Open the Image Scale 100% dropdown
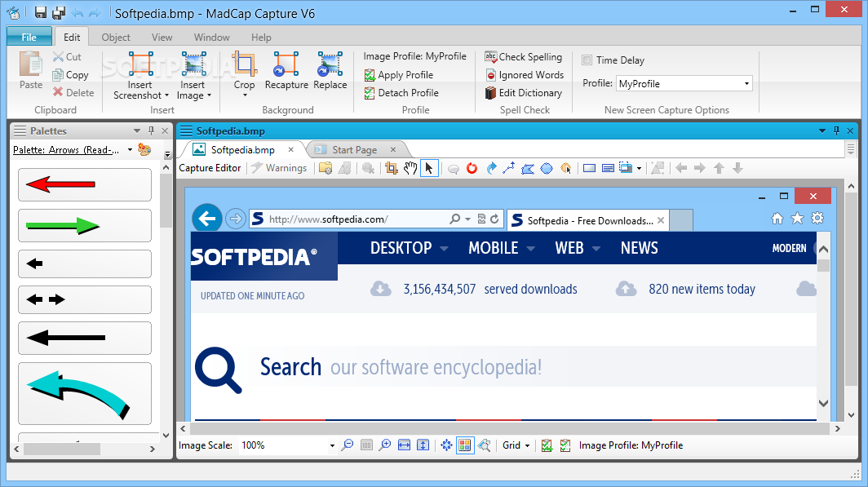The height and width of the screenshot is (487, 868). 332,445
